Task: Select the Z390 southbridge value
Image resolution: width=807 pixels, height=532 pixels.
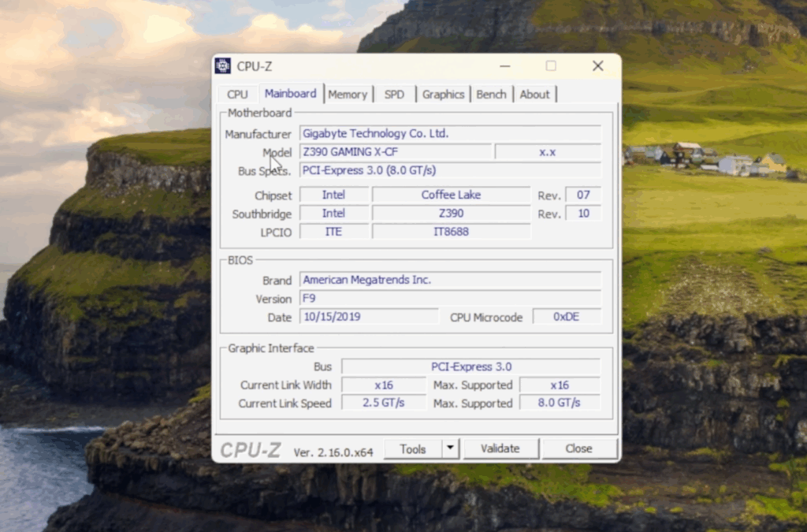Action: point(451,214)
